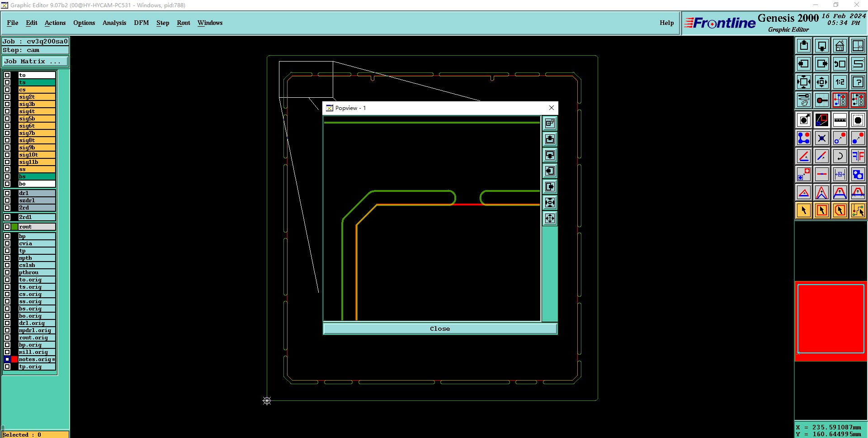The width and height of the screenshot is (868, 438).
Task: Click the 1:2 scale icon
Action: tap(840, 82)
